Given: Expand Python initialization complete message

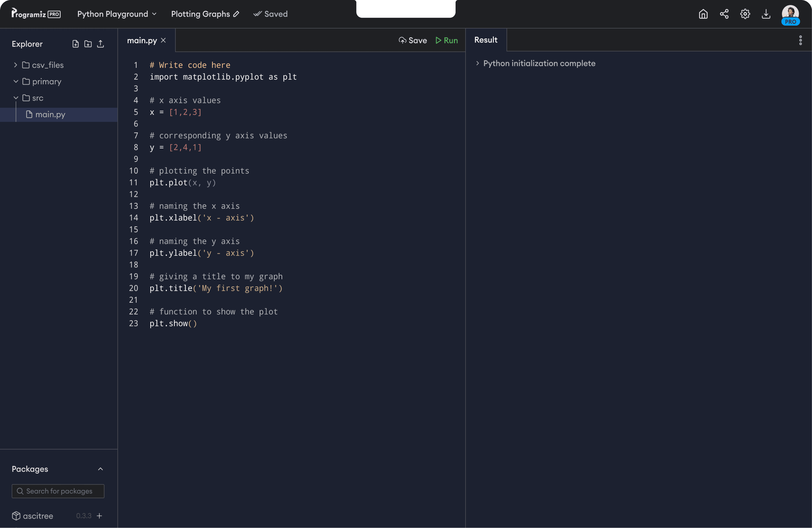Looking at the screenshot, I should (477, 63).
